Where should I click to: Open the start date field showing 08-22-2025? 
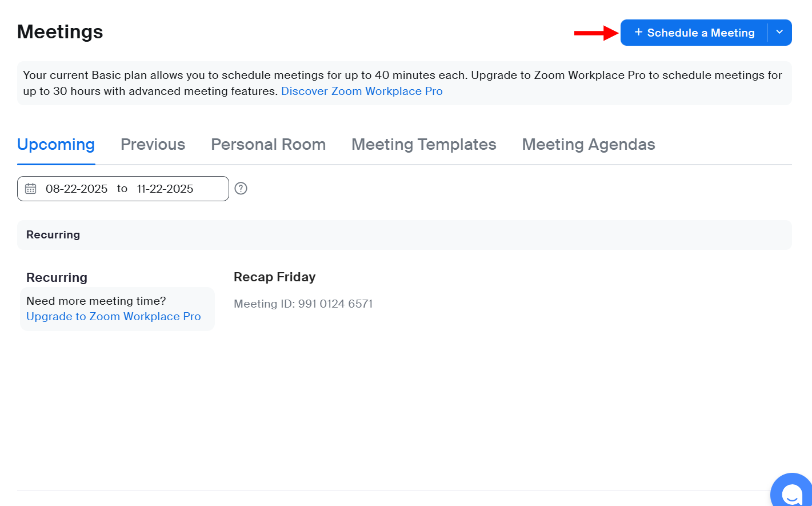coord(77,188)
